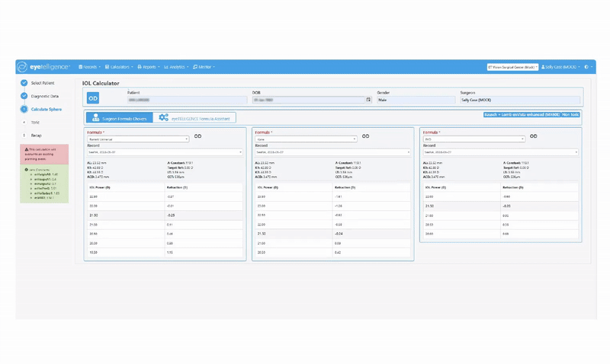610x364 pixels.
Task: Open the Analytics menu
Action: pyautogui.click(x=176, y=67)
